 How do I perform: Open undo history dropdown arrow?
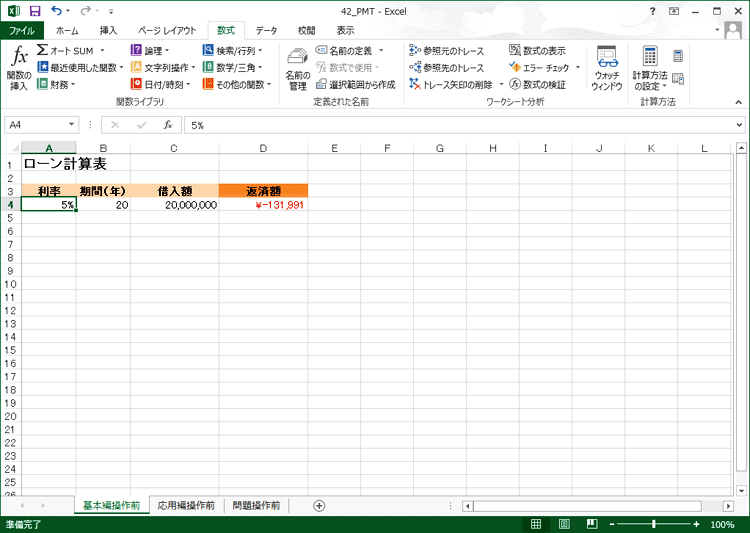point(67,11)
